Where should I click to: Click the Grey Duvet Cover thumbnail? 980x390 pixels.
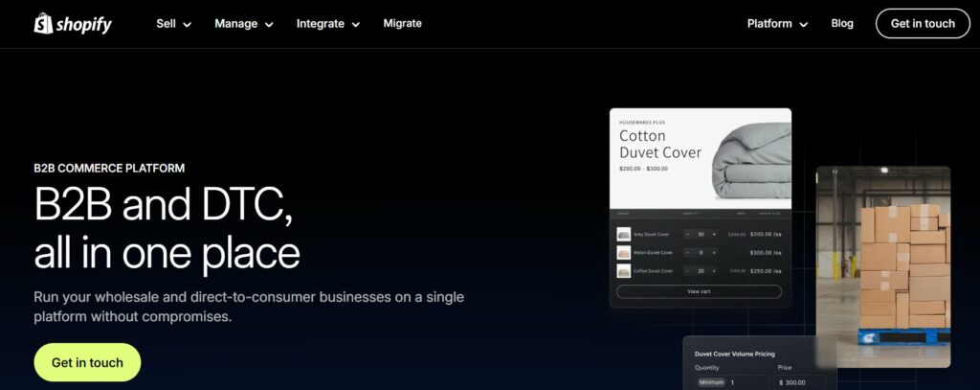(x=624, y=234)
